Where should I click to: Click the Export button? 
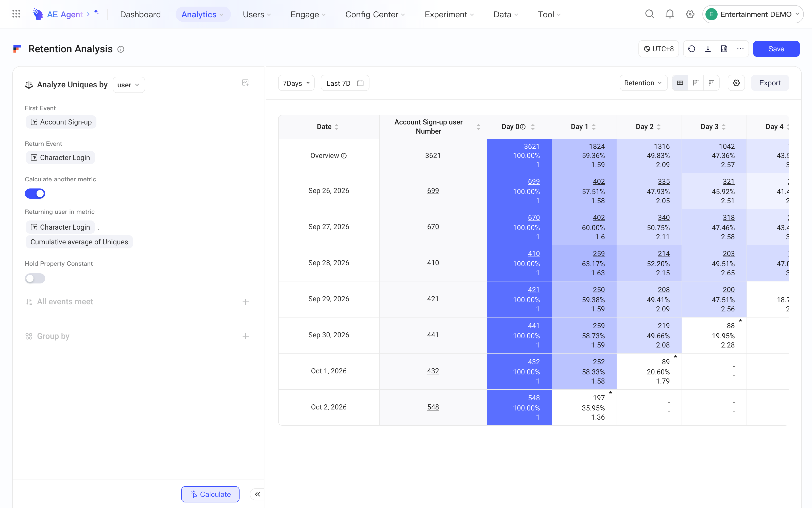770,83
